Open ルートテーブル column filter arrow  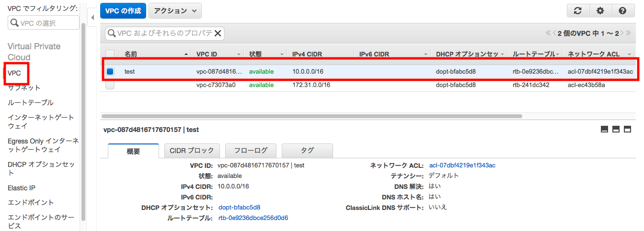[x=558, y=55]
